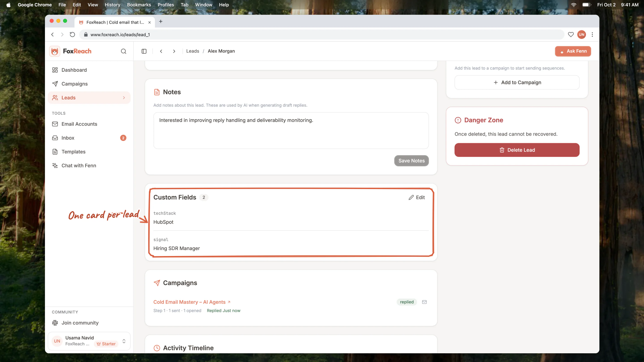
Task: Click Delete Lead button
Action: 517,150
